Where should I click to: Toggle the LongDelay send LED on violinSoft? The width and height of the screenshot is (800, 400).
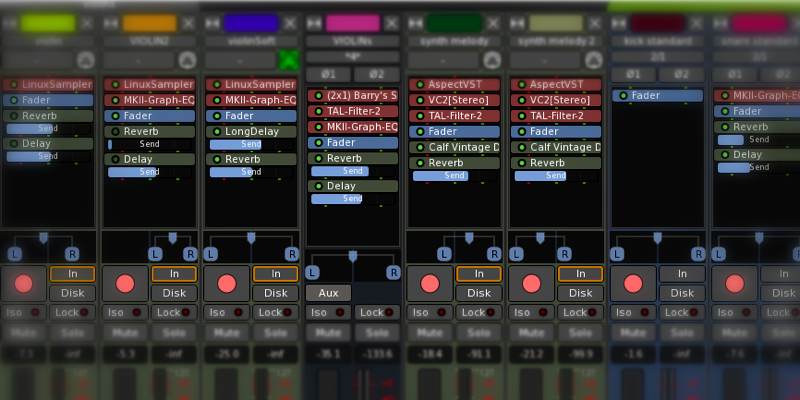coord(217,132)
